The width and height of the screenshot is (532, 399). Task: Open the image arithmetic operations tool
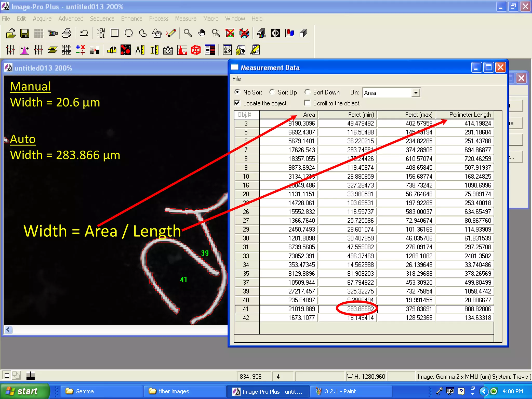(x=80, y=50)
